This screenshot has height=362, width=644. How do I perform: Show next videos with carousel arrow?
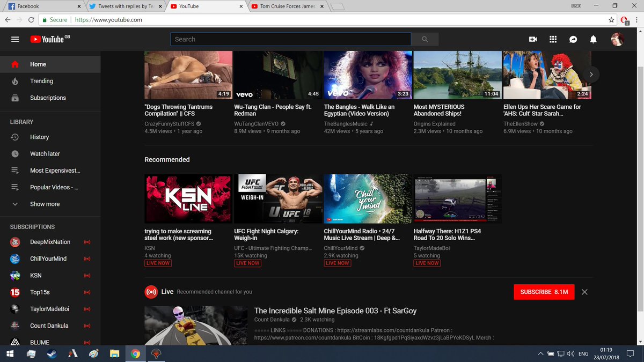[591, 74]
